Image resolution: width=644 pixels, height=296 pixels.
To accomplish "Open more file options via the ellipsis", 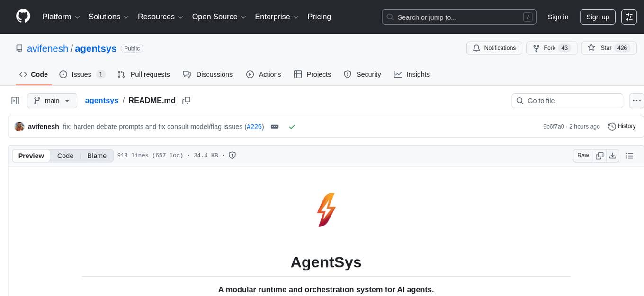I will (636, 100).
